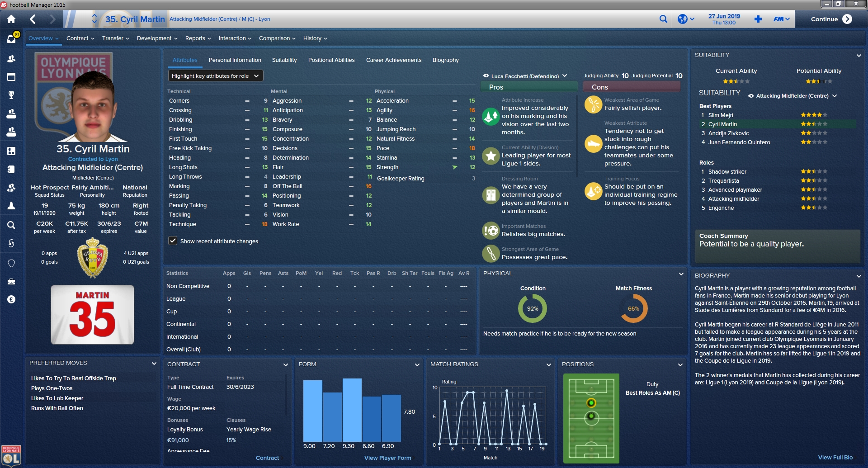868x468 pixels.
Task: Open the Transfer menu
Action: 116,38
